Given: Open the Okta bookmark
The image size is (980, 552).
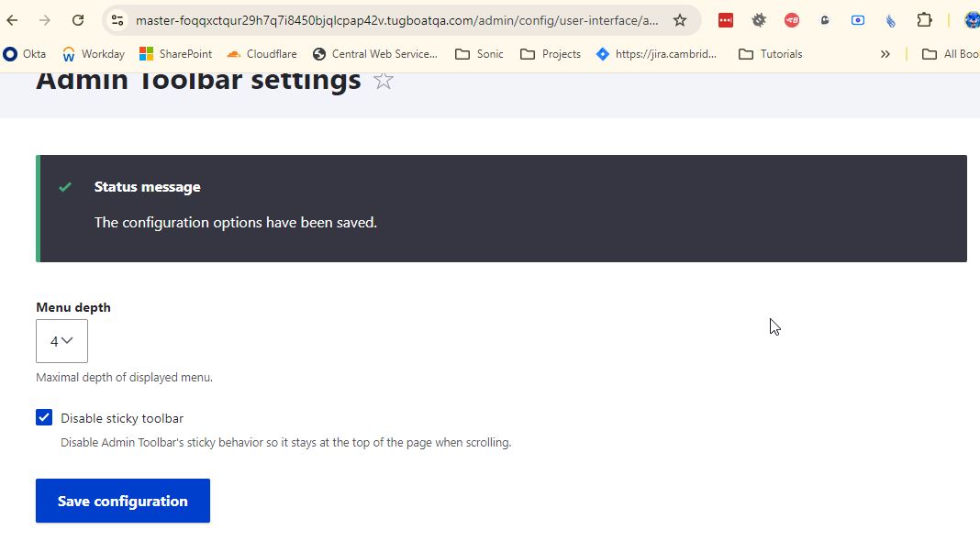Looking at the screenshot, I should point(25,54).
